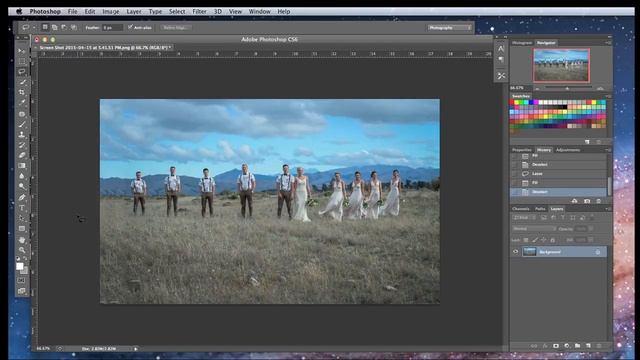Pick the red swatch in Swatches
This screenshot has width=640, height=360.
[512, 102]
